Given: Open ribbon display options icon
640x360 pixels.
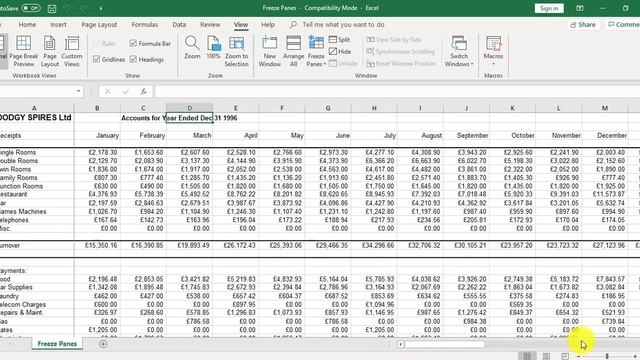Looking at the screenshot, I should (x=580, y=8).
